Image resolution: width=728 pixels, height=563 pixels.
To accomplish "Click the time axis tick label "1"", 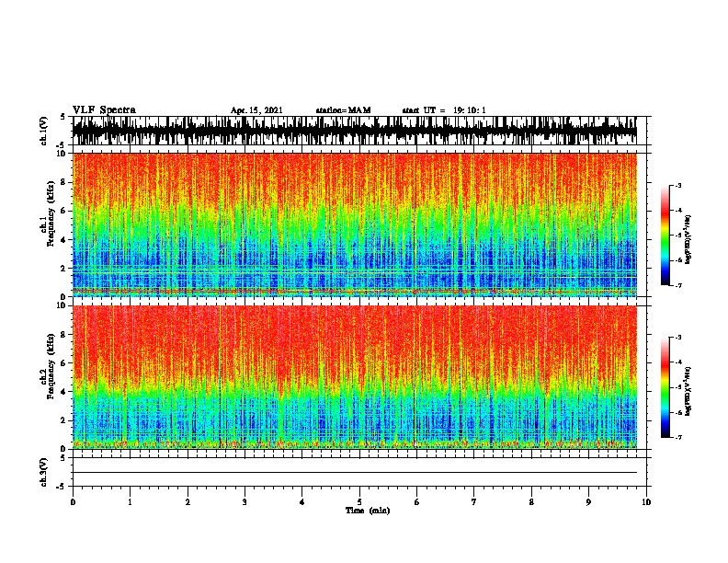I will [130, 502].
